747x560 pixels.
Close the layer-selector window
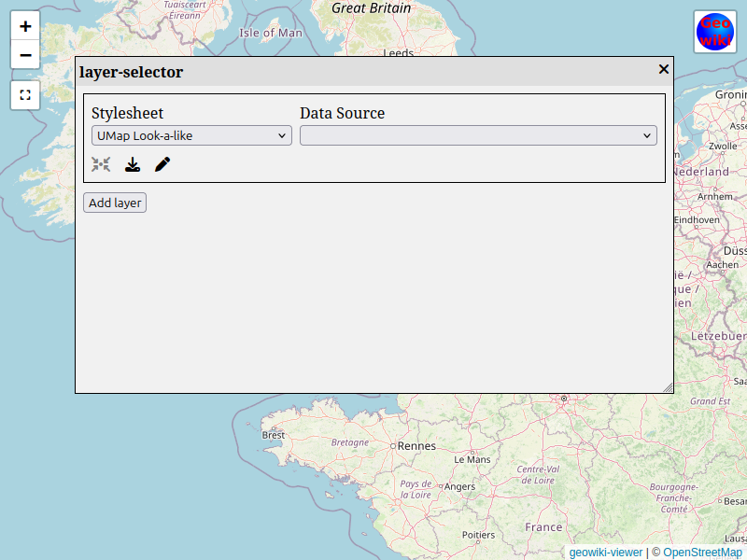[664, 69]
